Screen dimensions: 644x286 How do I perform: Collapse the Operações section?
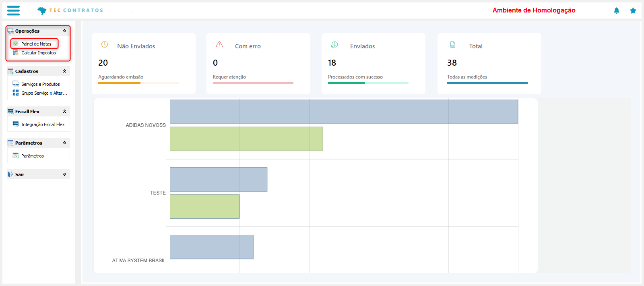pos(64,31)
